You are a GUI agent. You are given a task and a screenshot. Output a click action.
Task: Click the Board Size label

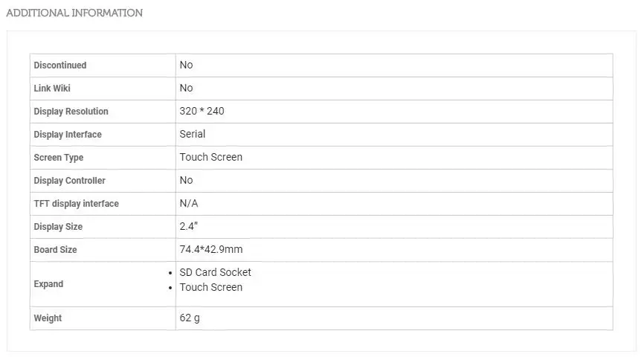[55, 250]
